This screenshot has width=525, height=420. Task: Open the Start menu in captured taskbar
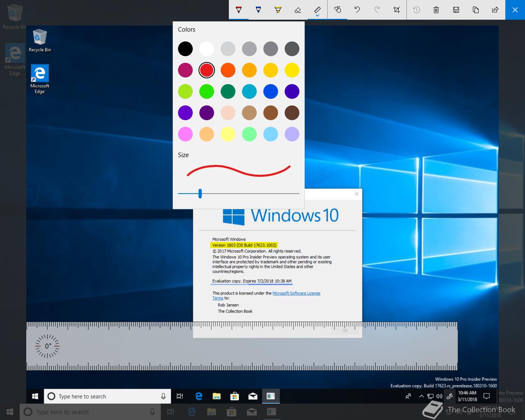click(35, 396)
